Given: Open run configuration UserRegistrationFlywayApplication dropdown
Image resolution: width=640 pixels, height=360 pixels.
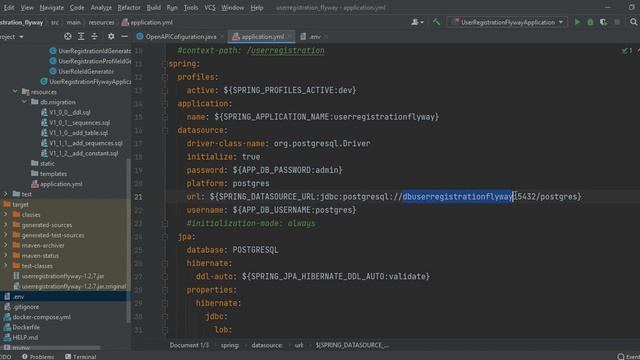Looking at the screenshot, I should tap(508, 22).
